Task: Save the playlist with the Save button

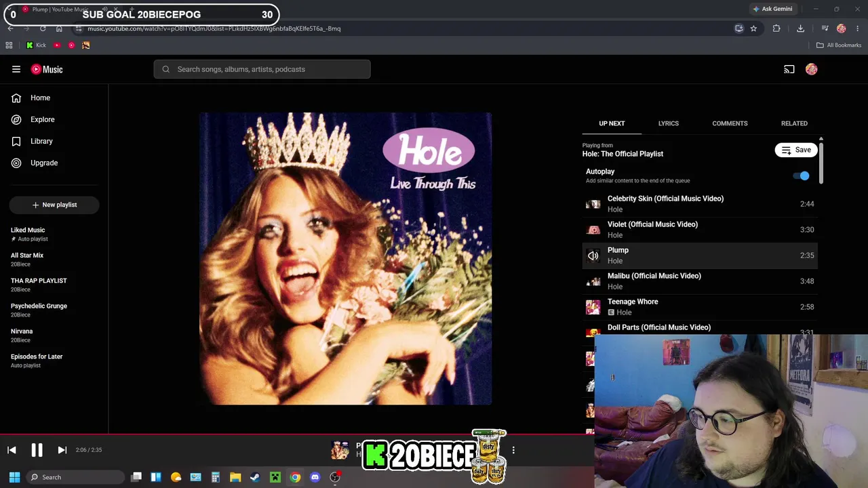Action: click(796, 150)
